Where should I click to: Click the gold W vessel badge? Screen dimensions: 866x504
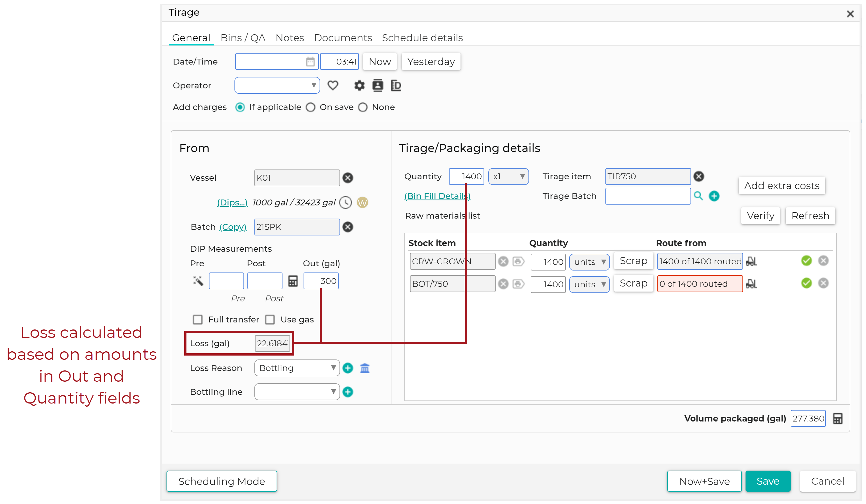pos(362,203)
